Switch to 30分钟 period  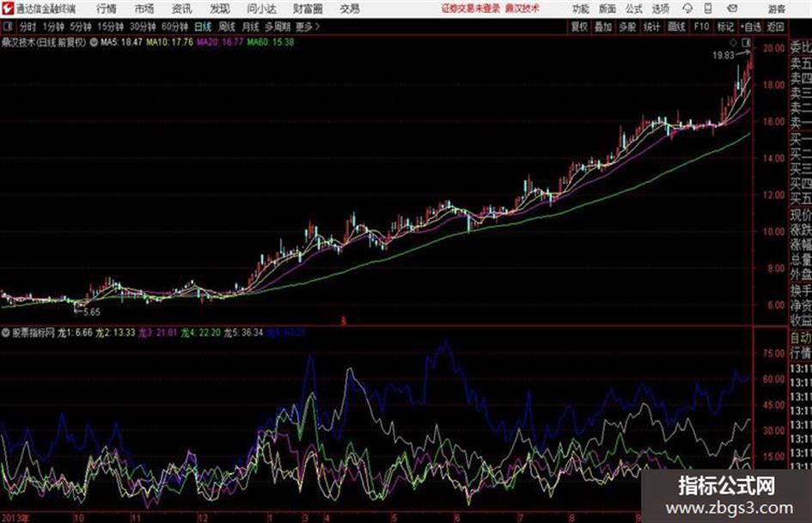point(143,27)
